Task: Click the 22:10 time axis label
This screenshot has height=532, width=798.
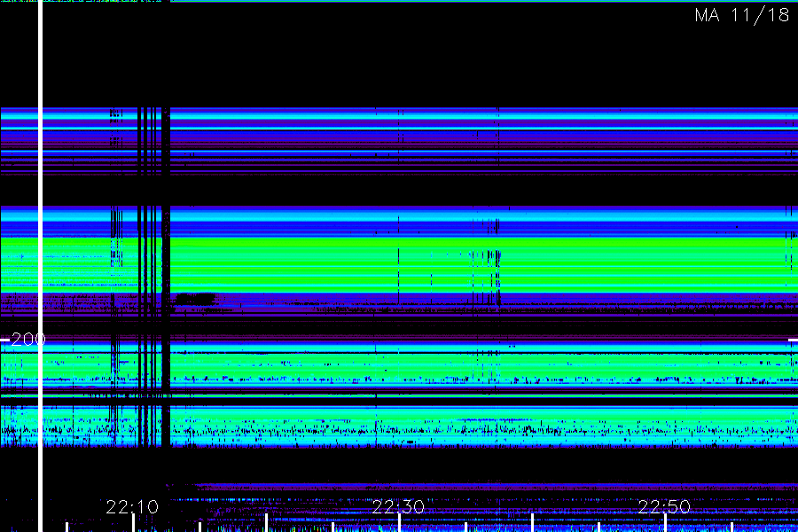Action: [x=132, y=506]
